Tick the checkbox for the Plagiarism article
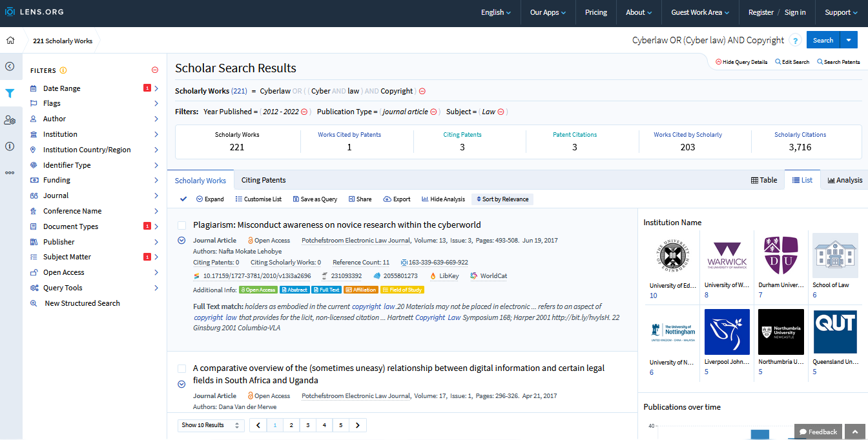The height and width of the screenshot is (440, 868). pyautogui.click(x=181, y=225)
